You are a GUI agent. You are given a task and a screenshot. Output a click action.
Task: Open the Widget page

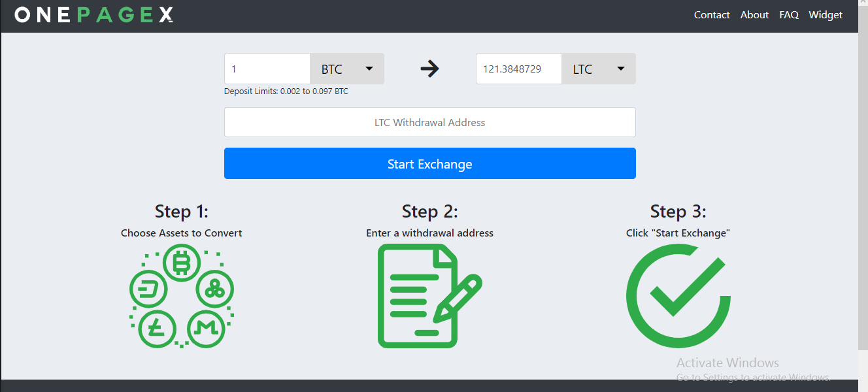coord(826,14)
